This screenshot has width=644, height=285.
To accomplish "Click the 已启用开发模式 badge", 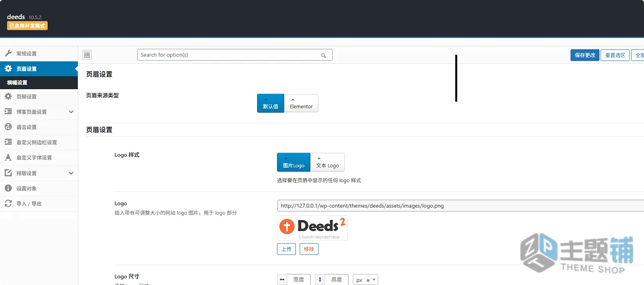I will (27, 26).
